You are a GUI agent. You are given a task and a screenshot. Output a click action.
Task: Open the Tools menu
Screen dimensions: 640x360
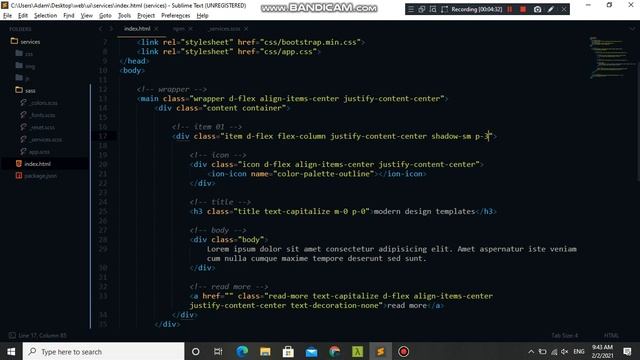(124, 16)
